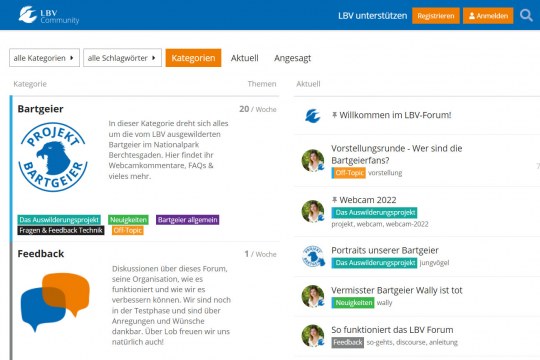Screen dimensions: 540x360
Task: Click the Kategorie column header
Action: [x=30, y=84]
